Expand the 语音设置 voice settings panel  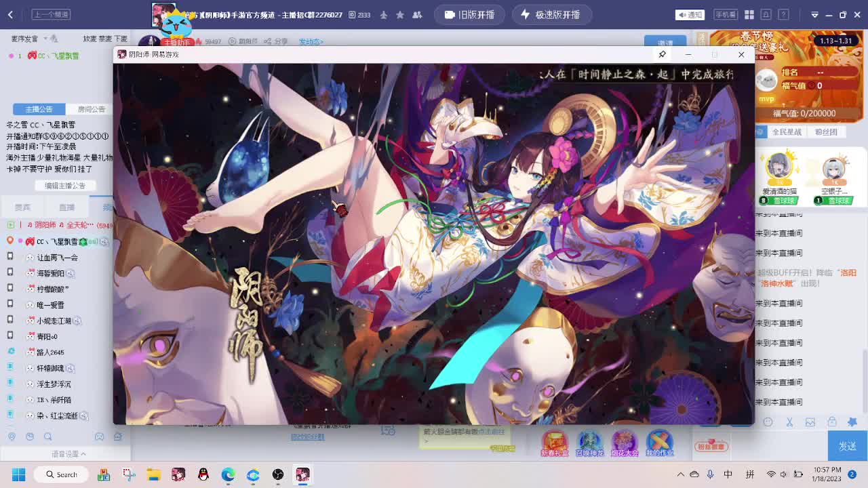point(68,453)
